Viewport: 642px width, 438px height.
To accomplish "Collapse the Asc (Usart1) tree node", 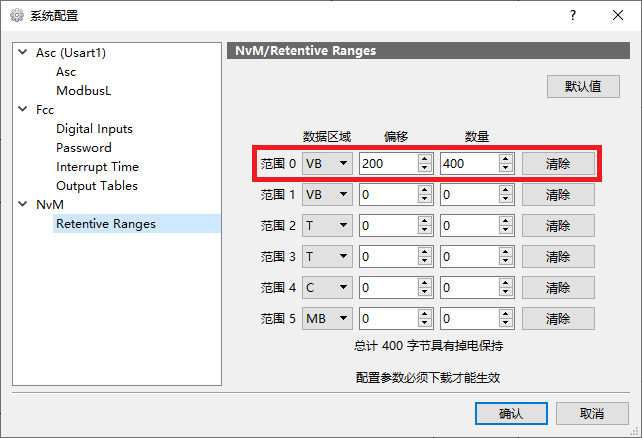I will [x=23, y=53].
